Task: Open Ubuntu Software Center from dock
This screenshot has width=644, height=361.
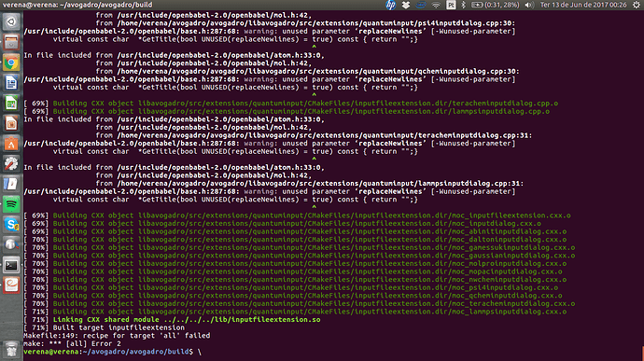Action: [x=11, y=144]
